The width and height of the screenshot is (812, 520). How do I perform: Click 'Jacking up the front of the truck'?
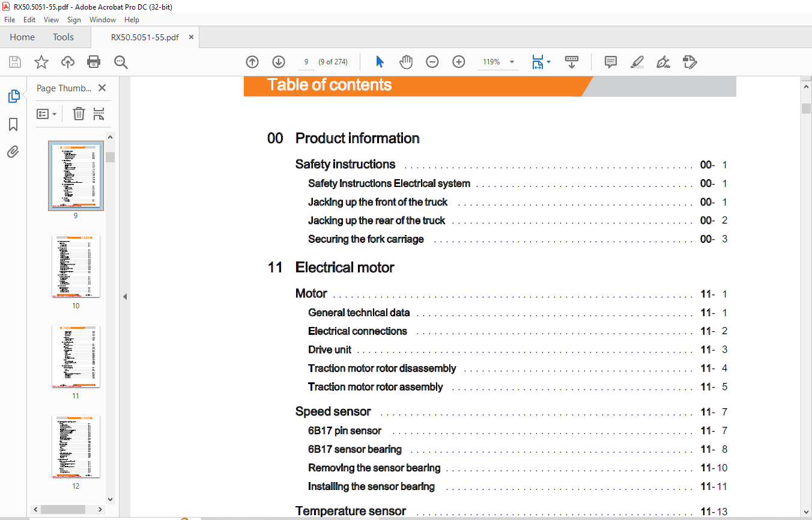[x=378, y=202]
